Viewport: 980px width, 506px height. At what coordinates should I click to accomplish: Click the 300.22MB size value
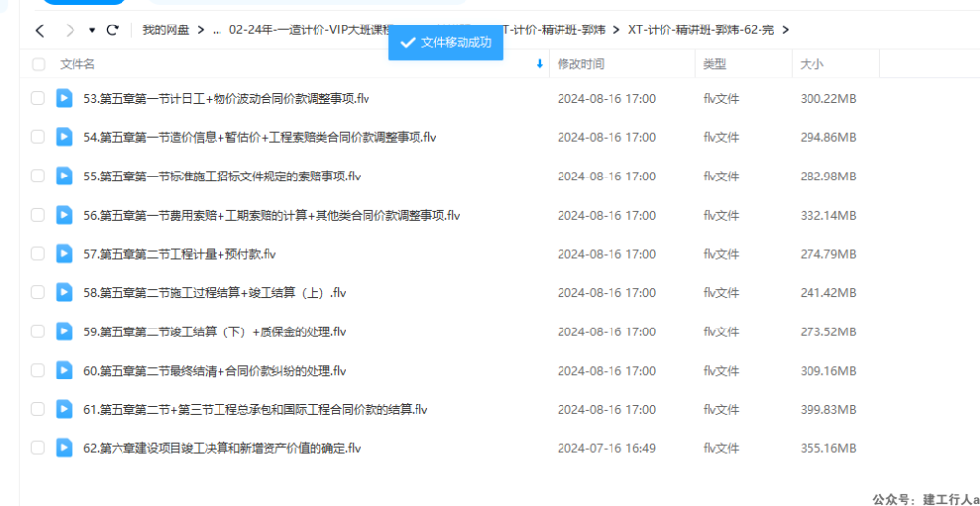pyautogui.click(x=828, y=99)
